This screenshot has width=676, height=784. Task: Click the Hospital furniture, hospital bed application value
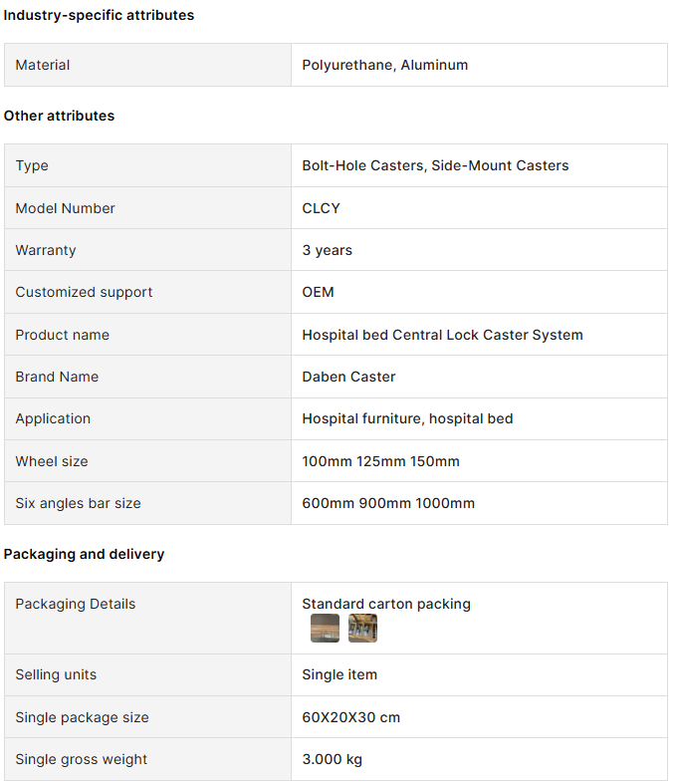(x=407, y=418)
